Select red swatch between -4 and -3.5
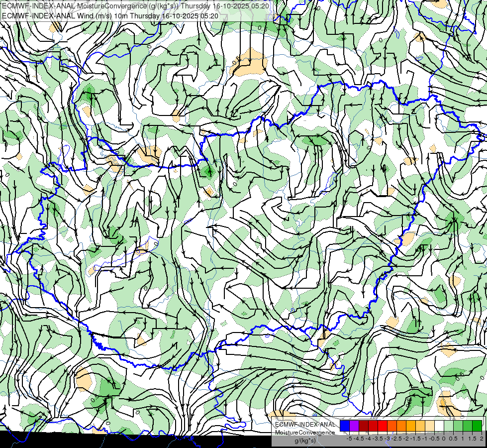Image resolution: width=487 pixels, height=448 pixels. click(373, 426)
